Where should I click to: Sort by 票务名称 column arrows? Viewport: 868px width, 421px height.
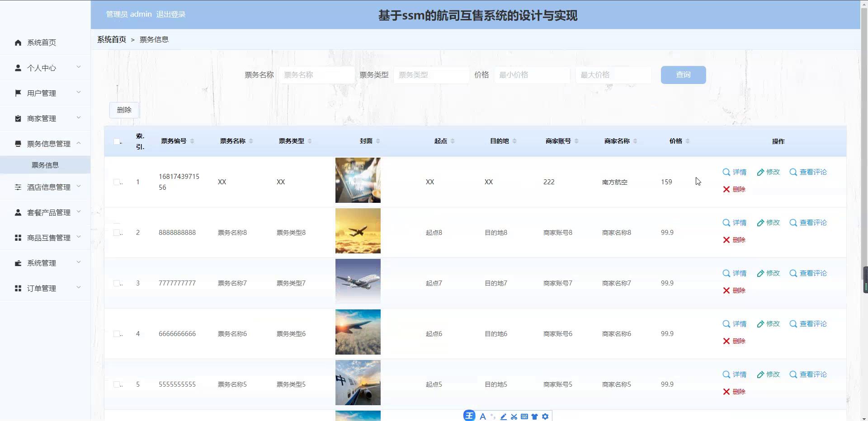251,141
